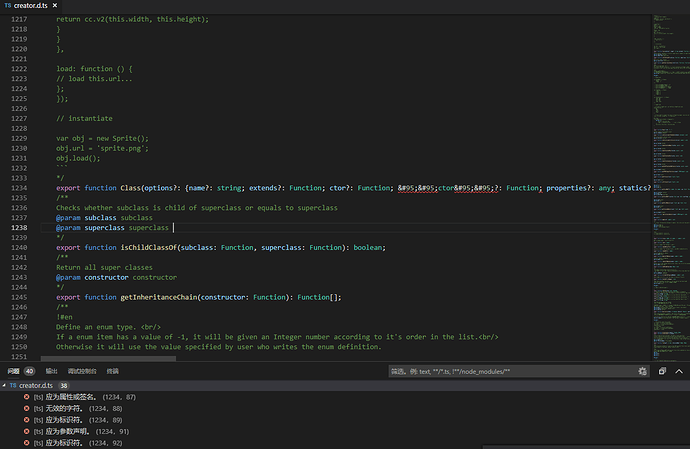Click the TS file icon on editor tab
Screen dimensions: 690x449
pyautogui.click(x=7, y=5)
